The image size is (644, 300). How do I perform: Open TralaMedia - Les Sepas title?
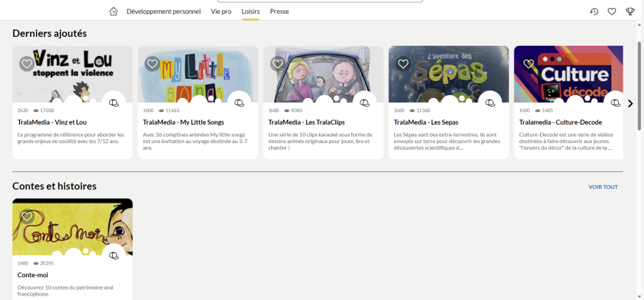click(x=426, y=122)
